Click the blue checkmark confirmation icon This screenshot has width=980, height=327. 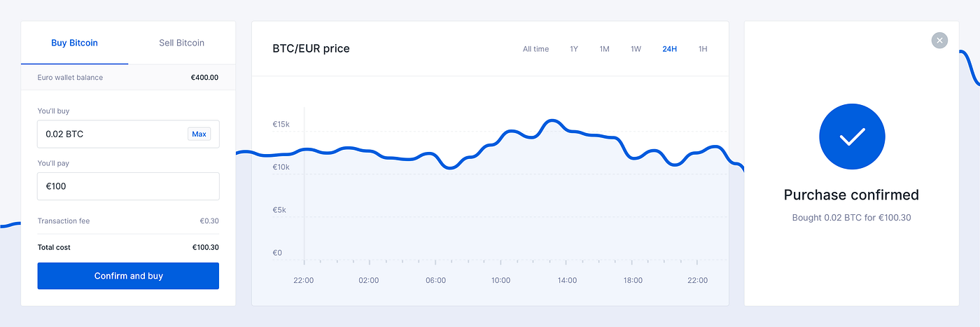coord(851,137)
